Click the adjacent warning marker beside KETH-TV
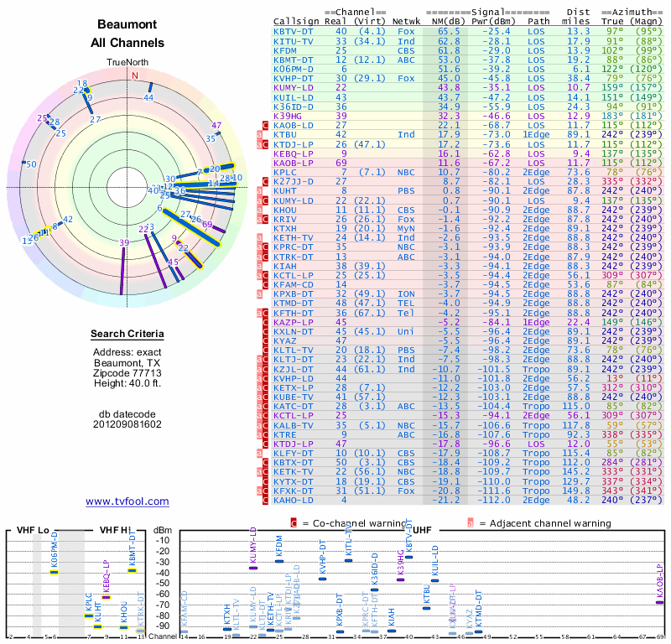Viewport: 671px width, 644px height. [259, 238]
